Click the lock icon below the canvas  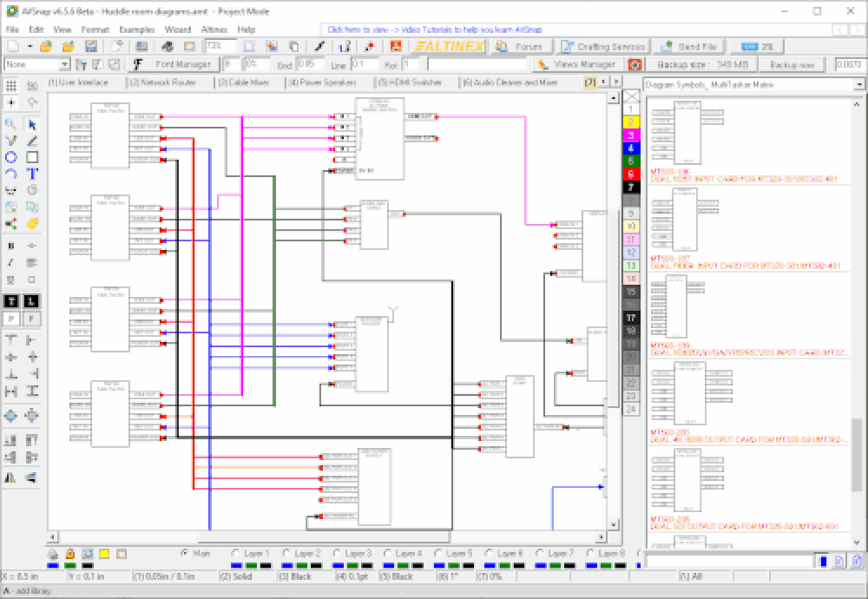(70, 554)
